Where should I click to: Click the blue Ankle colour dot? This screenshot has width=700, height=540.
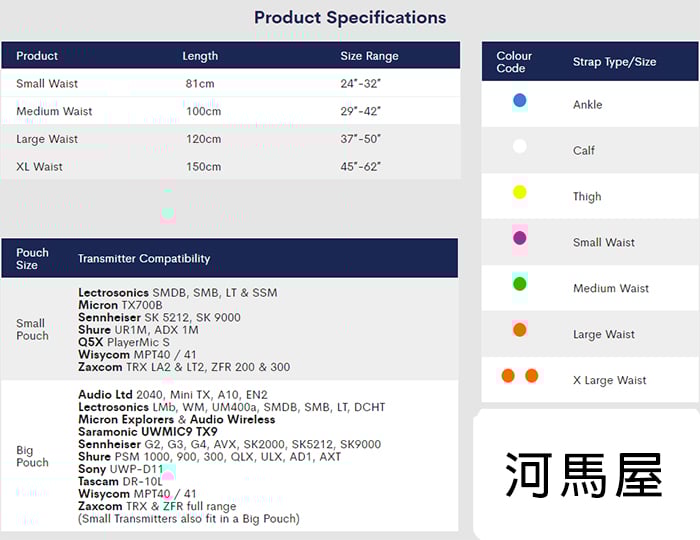520,100
